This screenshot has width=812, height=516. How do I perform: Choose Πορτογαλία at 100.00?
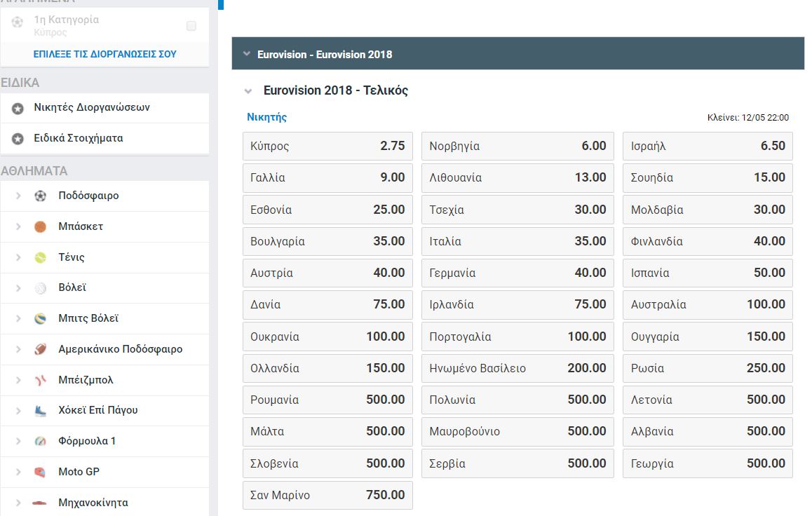point(517,337)
